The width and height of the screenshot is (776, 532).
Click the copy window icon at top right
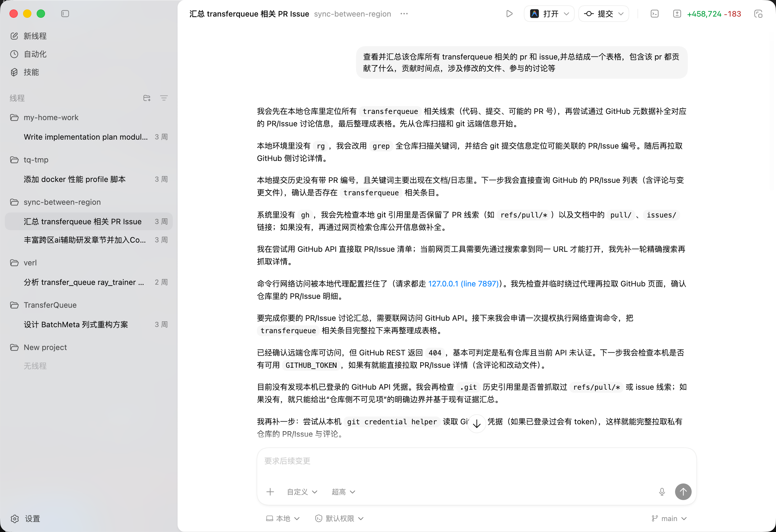point(758,14)
